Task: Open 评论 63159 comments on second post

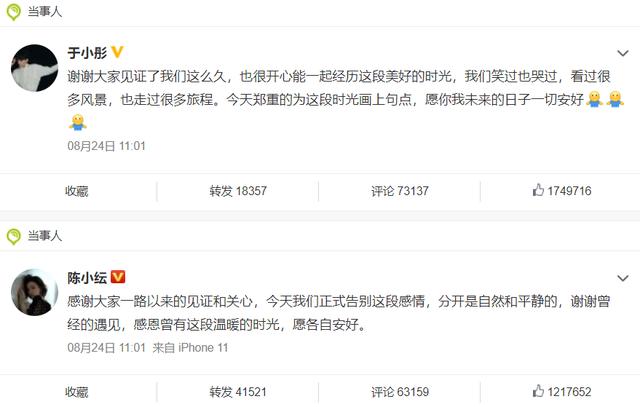Action: 400,392
